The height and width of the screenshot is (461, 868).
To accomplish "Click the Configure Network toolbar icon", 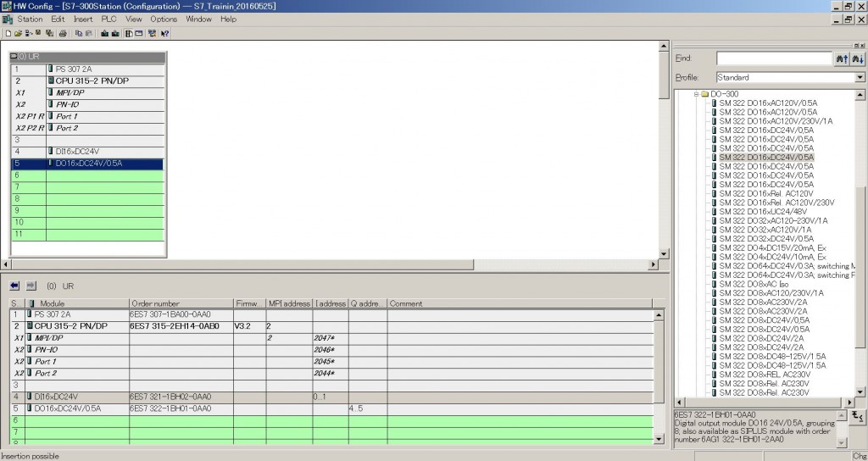I will (x=152, y=33).
